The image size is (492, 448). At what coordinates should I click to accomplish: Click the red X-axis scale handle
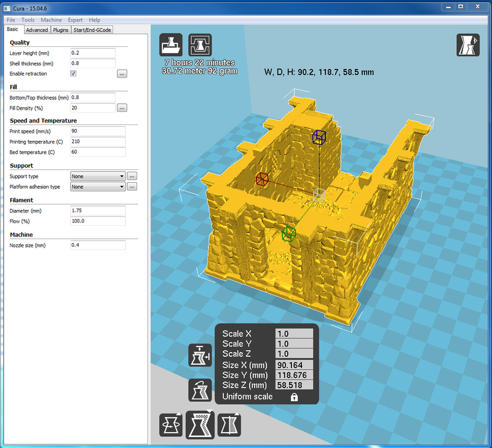[x=262, y=180]
